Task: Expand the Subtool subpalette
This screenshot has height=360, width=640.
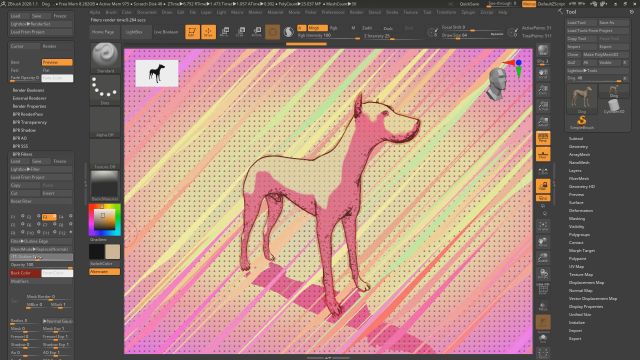Action: 576,139
